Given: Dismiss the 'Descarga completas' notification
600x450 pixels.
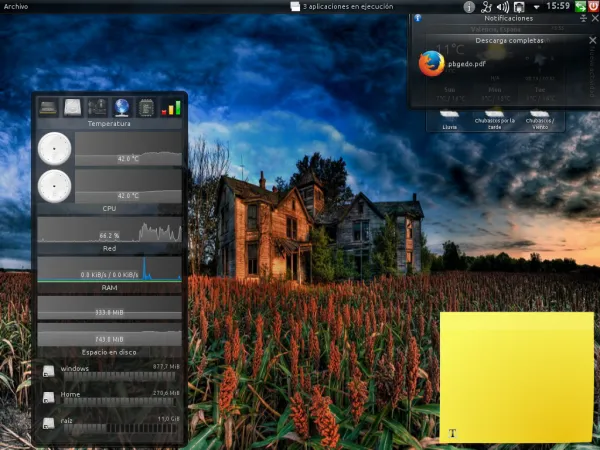Looking at the screenshot, I should pyautogui.click(x=592, y=41).
